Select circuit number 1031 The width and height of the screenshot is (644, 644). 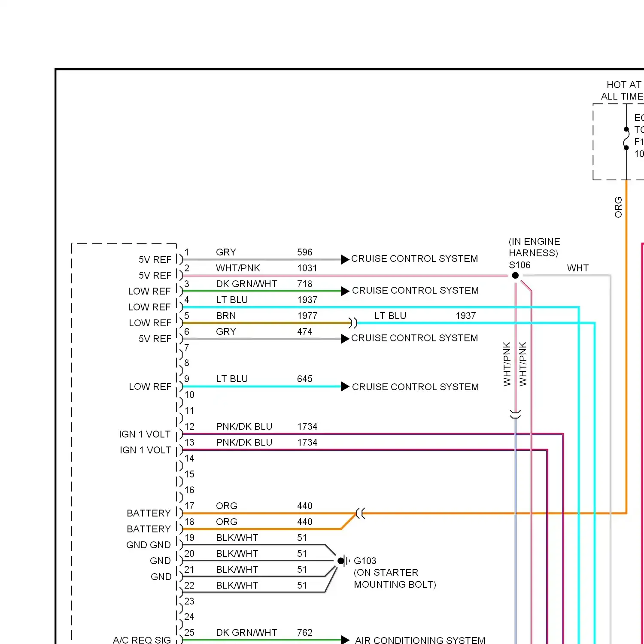coord(307,268)
